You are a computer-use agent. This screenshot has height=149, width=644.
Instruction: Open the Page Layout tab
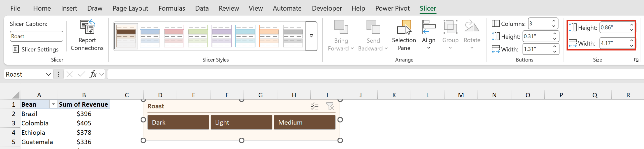(130, 8)
